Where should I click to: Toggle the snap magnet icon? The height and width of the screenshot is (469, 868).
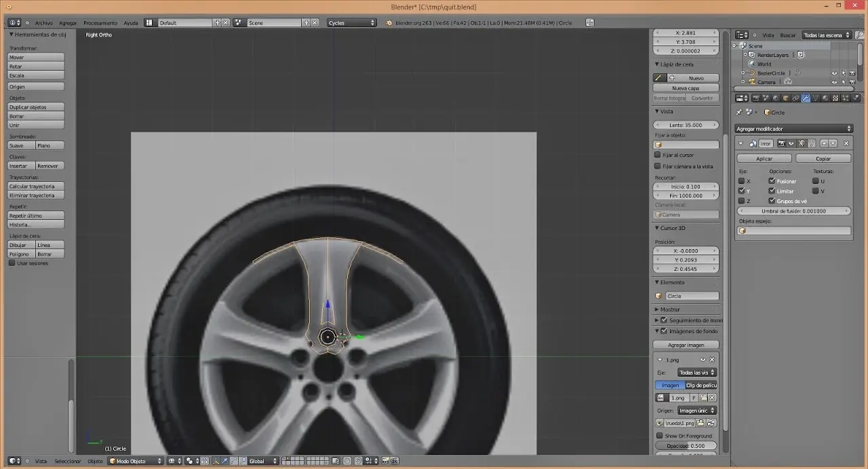358,461
